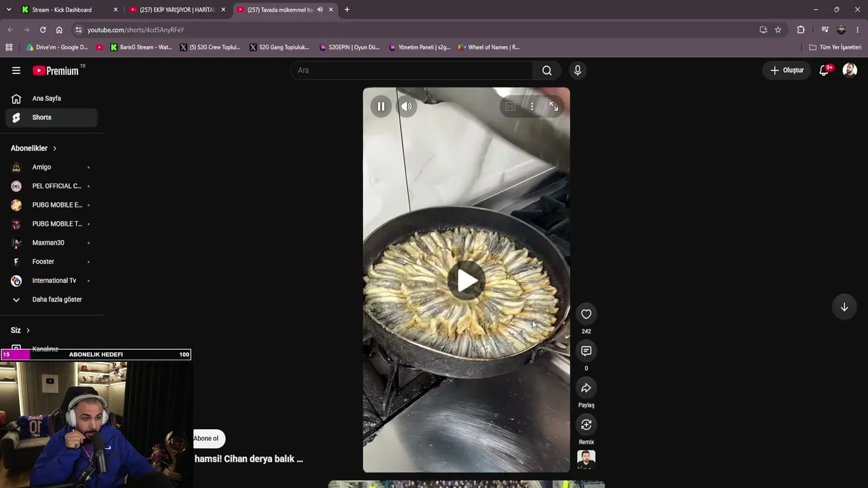The width and height of the screenshot is (868, 488).
Task: Go to the browser home page
Action: 59,30
